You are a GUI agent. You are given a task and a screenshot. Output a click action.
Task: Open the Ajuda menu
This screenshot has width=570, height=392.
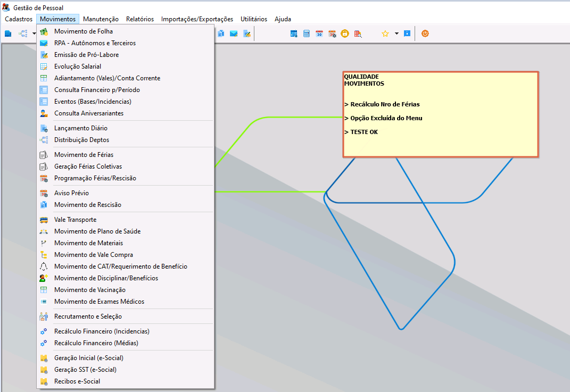pyautogui.click(x=283, y=19)
